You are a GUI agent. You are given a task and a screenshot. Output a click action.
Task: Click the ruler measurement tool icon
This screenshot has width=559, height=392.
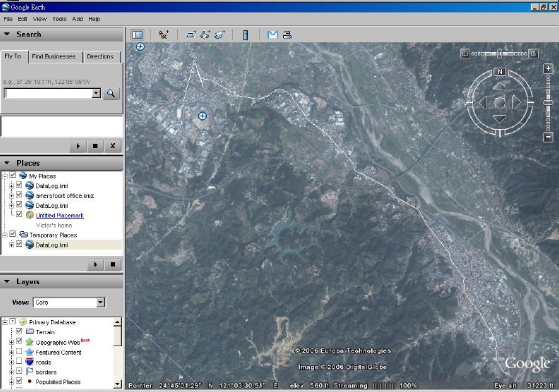pos(246,35)
